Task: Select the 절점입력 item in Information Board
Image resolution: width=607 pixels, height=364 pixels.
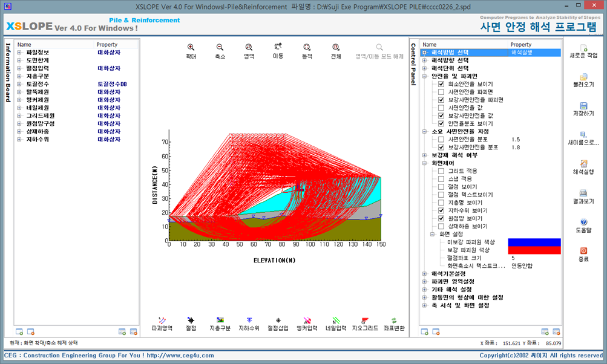Action: pos(38,68)
